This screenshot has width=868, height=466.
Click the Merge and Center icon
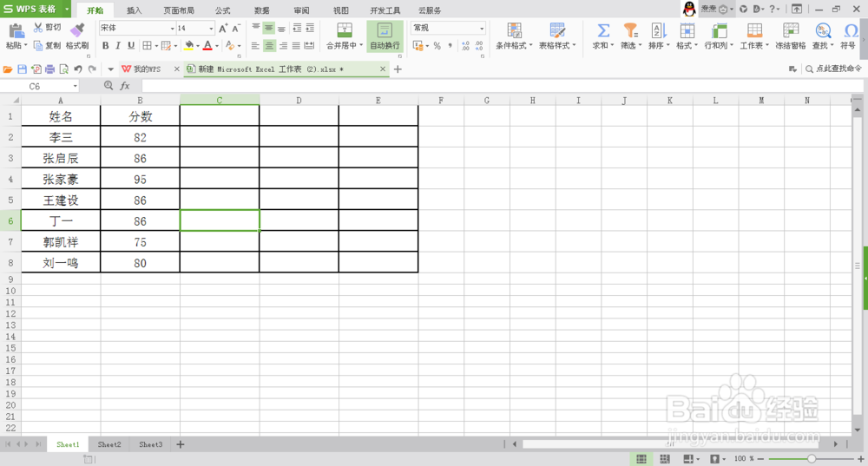[x=345, y=30]
